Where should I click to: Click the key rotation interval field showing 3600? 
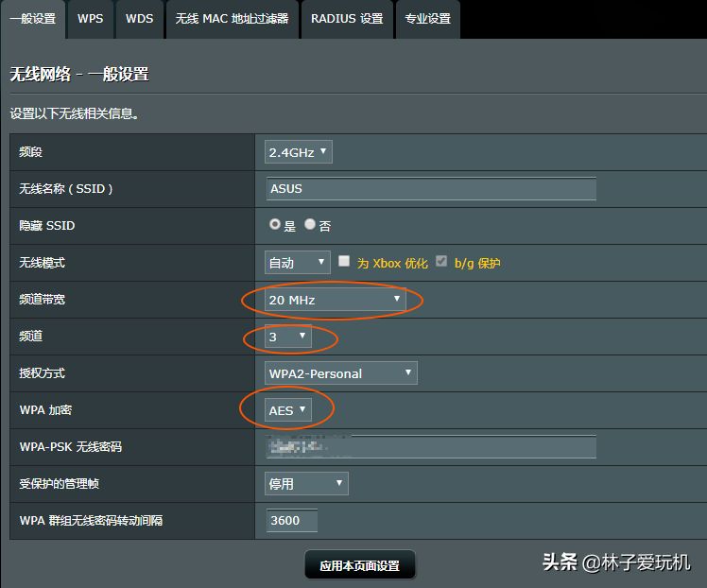(x=292, y=520)
